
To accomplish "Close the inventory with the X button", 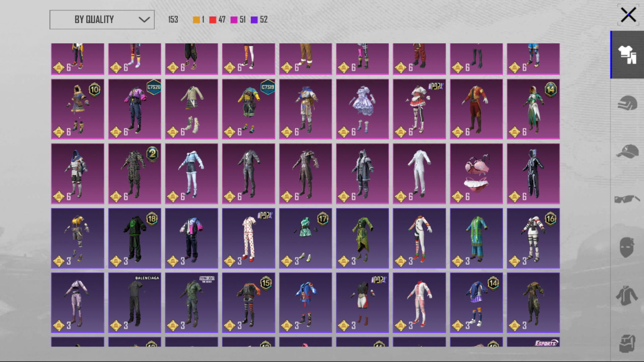I will click(x=628, y=15).
